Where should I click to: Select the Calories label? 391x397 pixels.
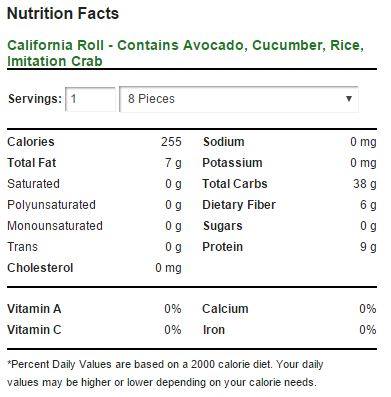(x=31, y=142)
